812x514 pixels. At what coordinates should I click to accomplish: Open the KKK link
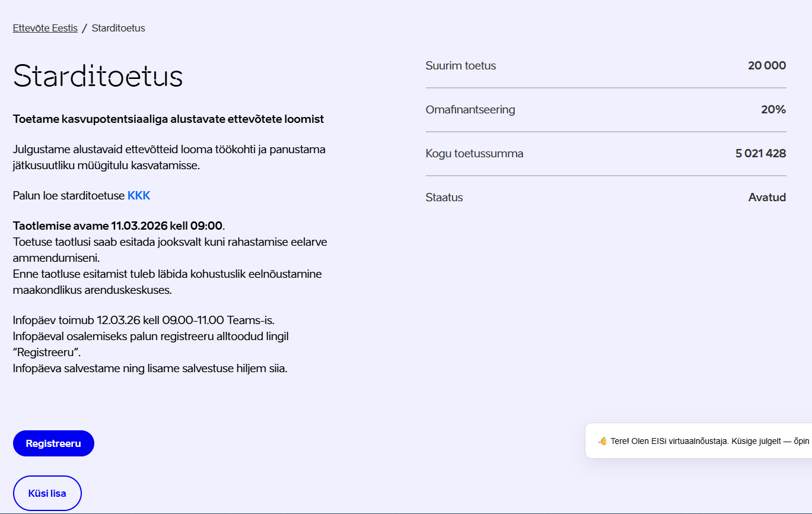pos(139,196)
